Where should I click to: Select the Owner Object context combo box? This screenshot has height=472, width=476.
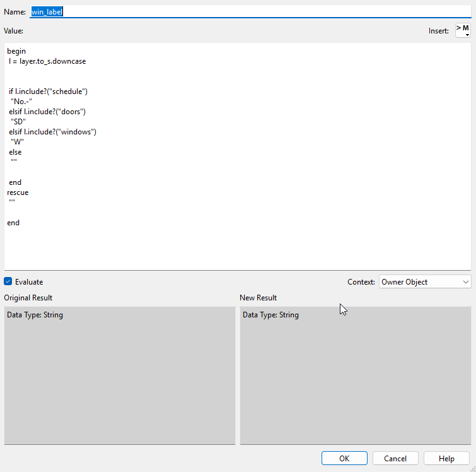tap(419, 282)
